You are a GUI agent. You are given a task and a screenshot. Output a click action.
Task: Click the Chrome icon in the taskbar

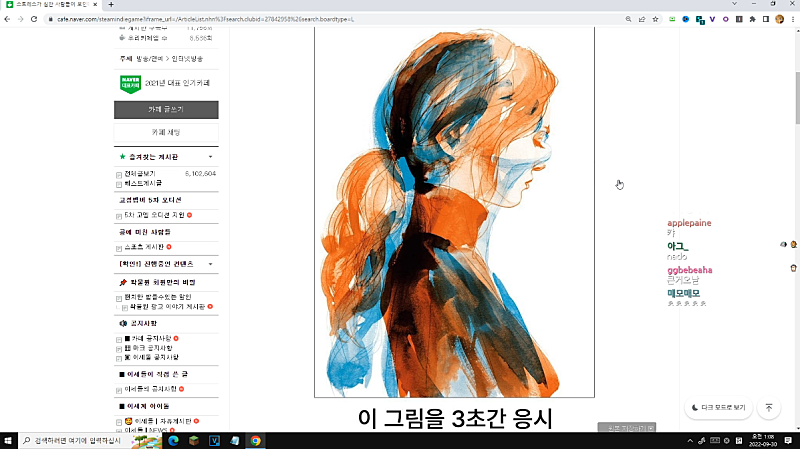pyautogui.click(x=256, y=440)
